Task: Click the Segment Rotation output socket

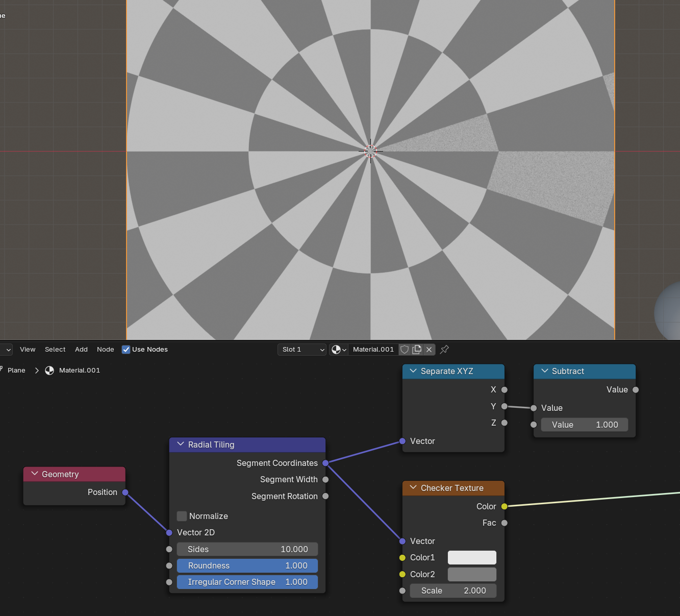Action: 325,496
